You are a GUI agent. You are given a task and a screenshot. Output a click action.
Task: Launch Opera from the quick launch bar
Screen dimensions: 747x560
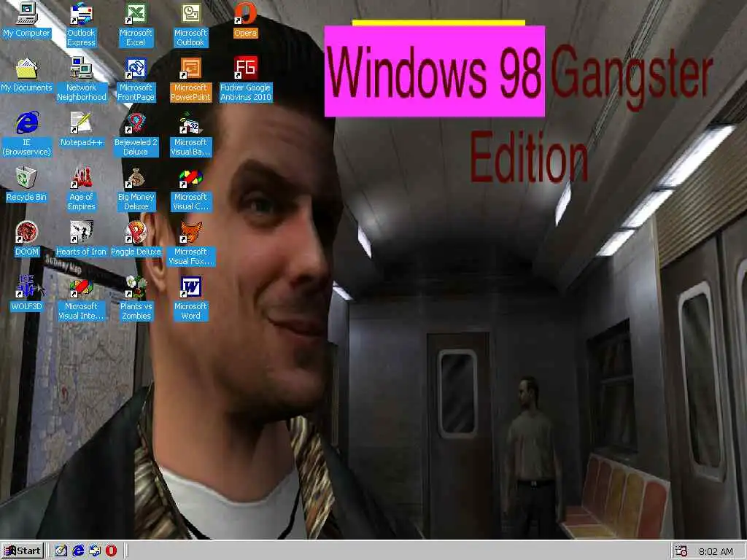tap(111, 551)
